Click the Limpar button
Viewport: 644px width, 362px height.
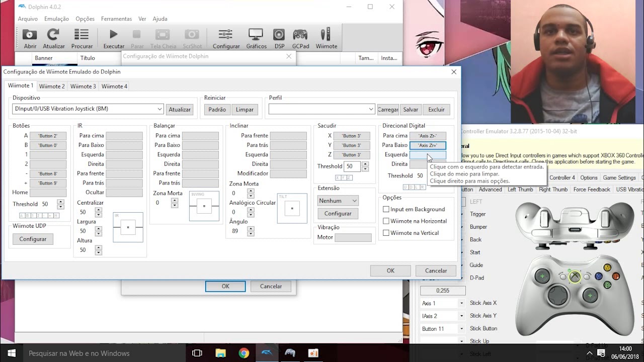pyautogui.click(x=245, y=109)
